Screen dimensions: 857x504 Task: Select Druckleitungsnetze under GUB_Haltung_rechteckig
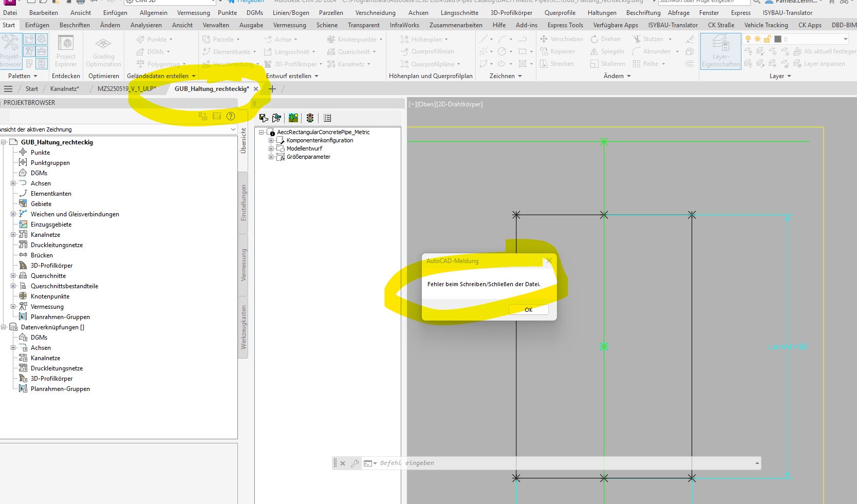tap(57, 245)
